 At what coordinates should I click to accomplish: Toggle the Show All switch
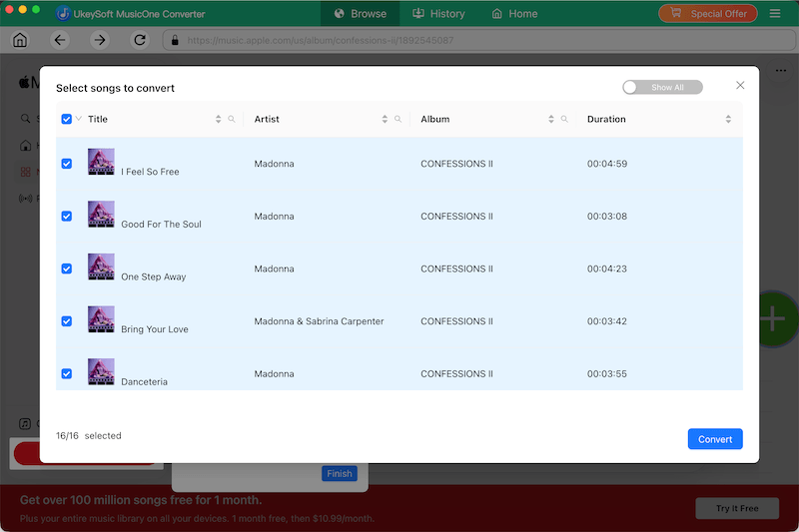(x=662, y=87)
